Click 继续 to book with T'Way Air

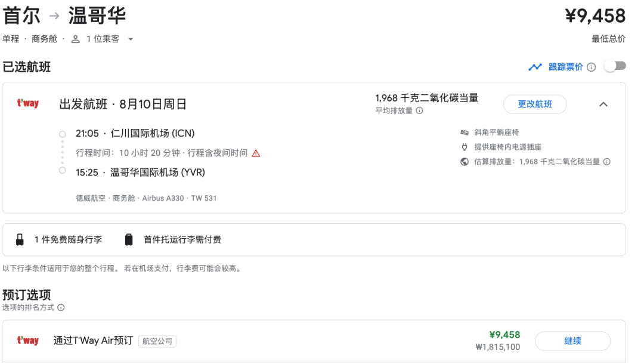[572, 341]
